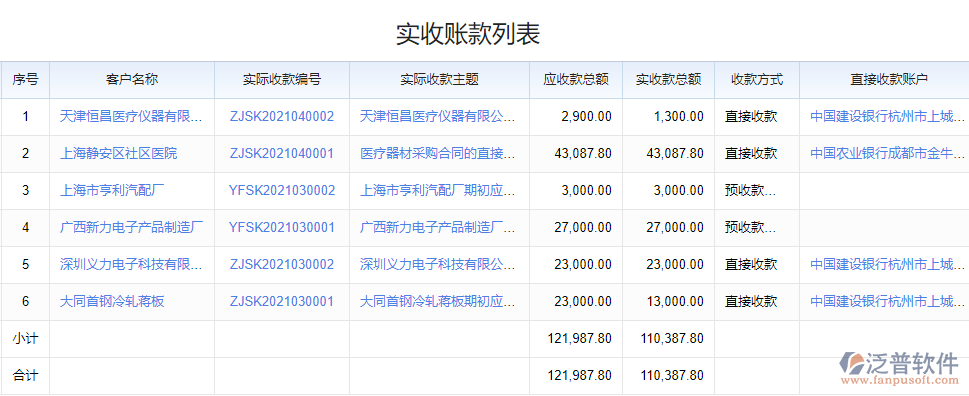Screen dimensions: 969x396
Task: Open subject link 广西新力电子产品制造厂…
Action: (x=438, y=227)
